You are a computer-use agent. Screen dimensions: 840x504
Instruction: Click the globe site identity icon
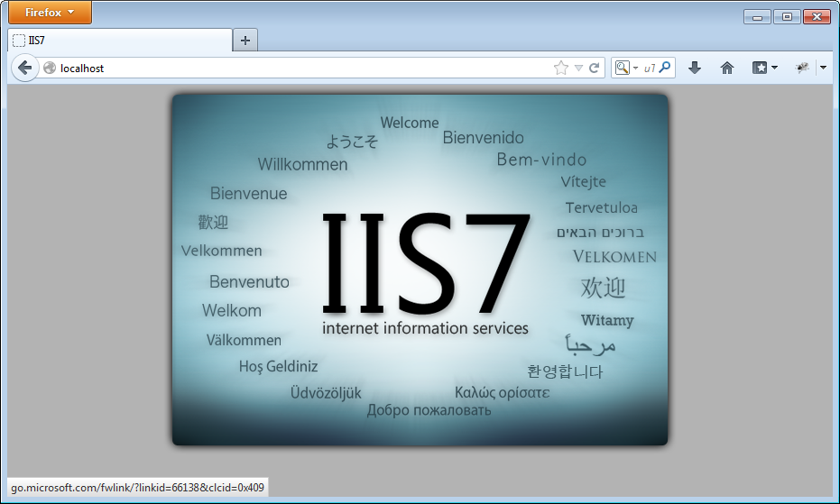point(50,68)
